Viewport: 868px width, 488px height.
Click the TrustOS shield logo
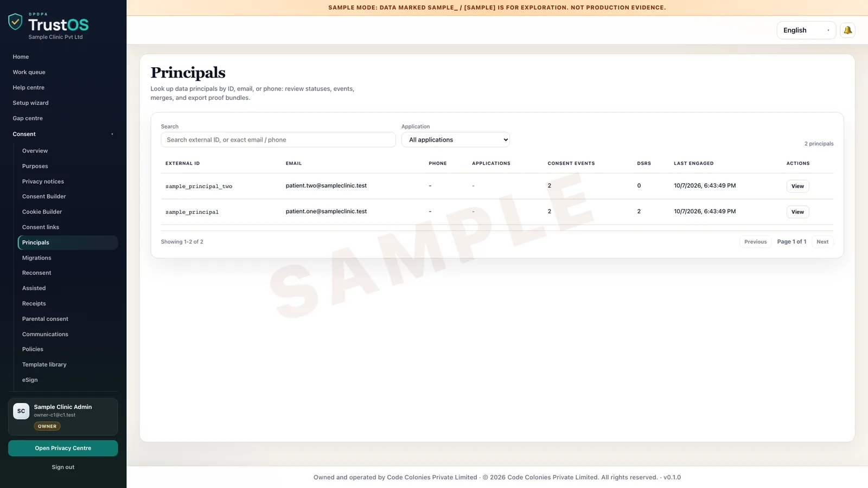click(x=15, y=22)
